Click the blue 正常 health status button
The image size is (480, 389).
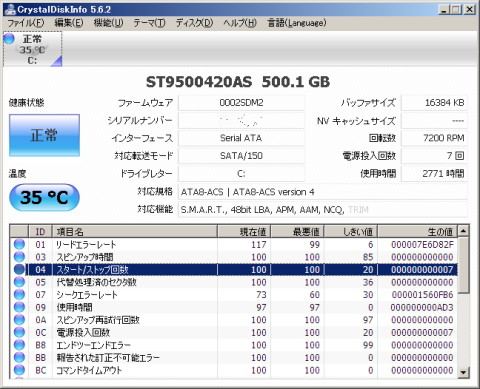click(44, 135)
